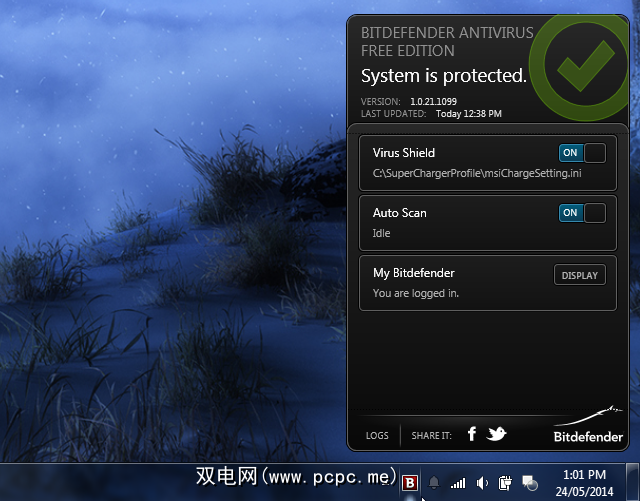The width and height of the screenshot is (640, 501).
Task: Open Bitdefender red B tray icon
Action: pos(410,483)
